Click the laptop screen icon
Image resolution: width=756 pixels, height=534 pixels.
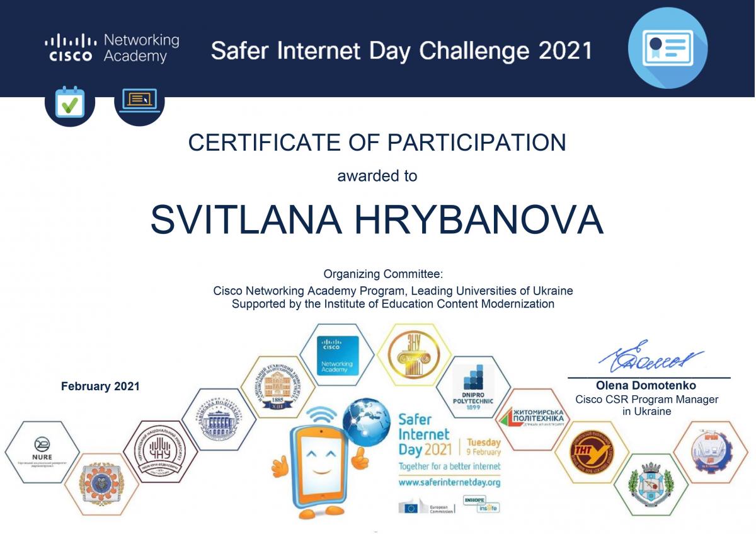coord(139,101)
